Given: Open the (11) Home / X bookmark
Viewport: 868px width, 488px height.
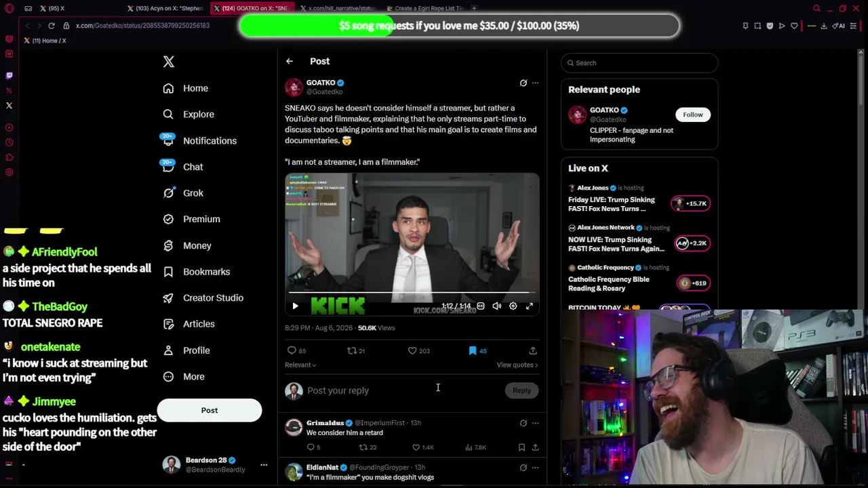Looking at the screenshot, I should tap(45, 41).
